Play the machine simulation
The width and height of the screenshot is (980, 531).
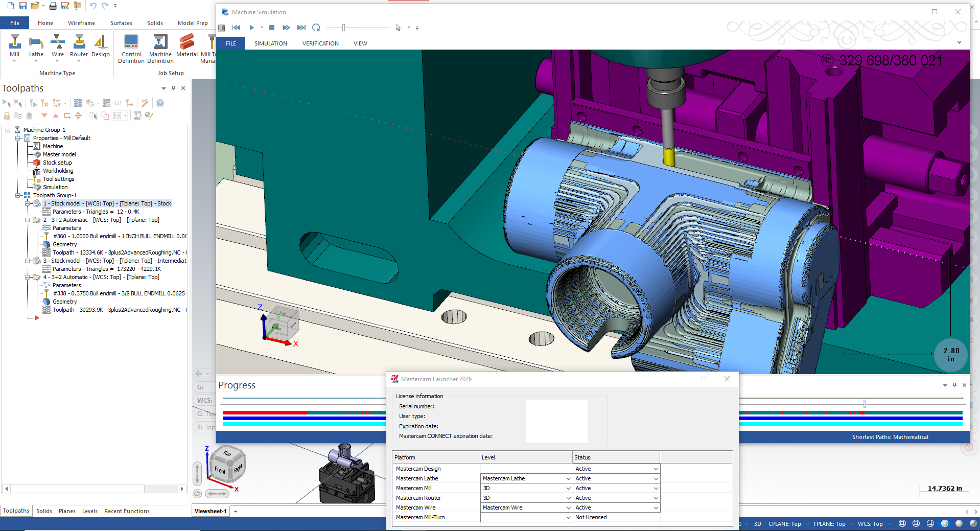click(x=251, y=28)
